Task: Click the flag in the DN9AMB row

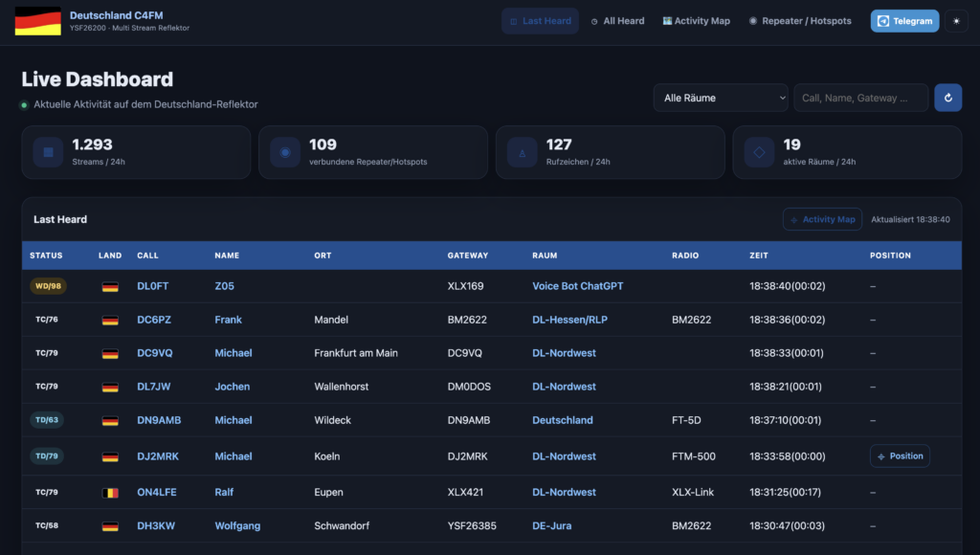Action: (110, 421)
